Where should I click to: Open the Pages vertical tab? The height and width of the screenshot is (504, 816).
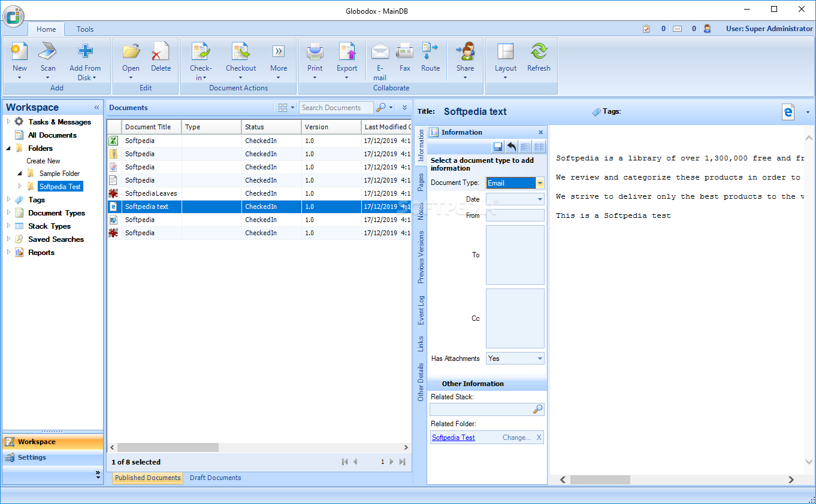point(421,182)
